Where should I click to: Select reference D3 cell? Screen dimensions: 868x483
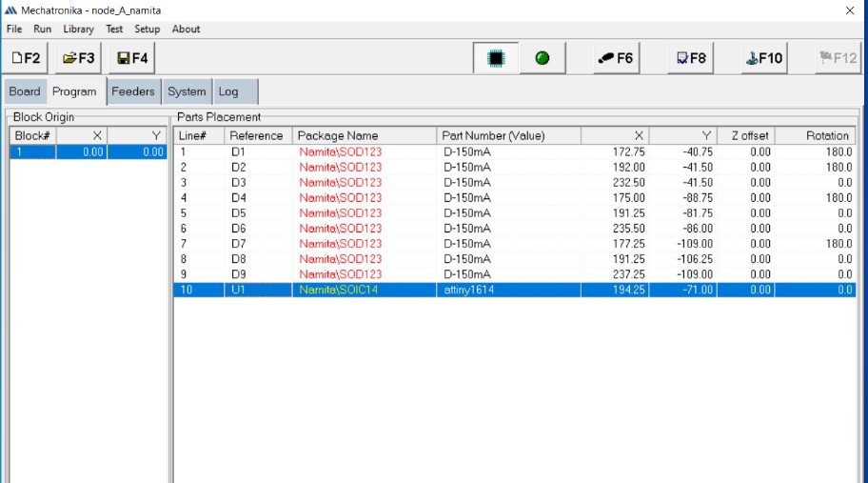[x=258, y=182]
